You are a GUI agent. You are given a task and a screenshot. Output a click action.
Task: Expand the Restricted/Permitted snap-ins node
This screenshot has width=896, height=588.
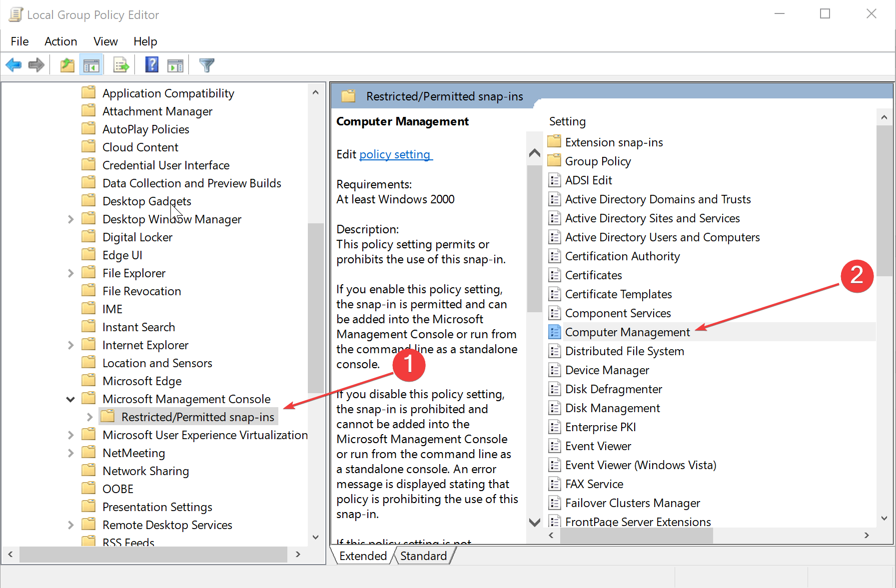89,417
